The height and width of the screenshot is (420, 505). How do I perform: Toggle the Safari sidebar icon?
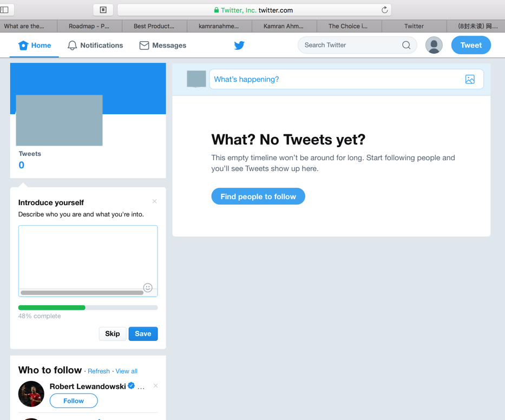point(4,10)
